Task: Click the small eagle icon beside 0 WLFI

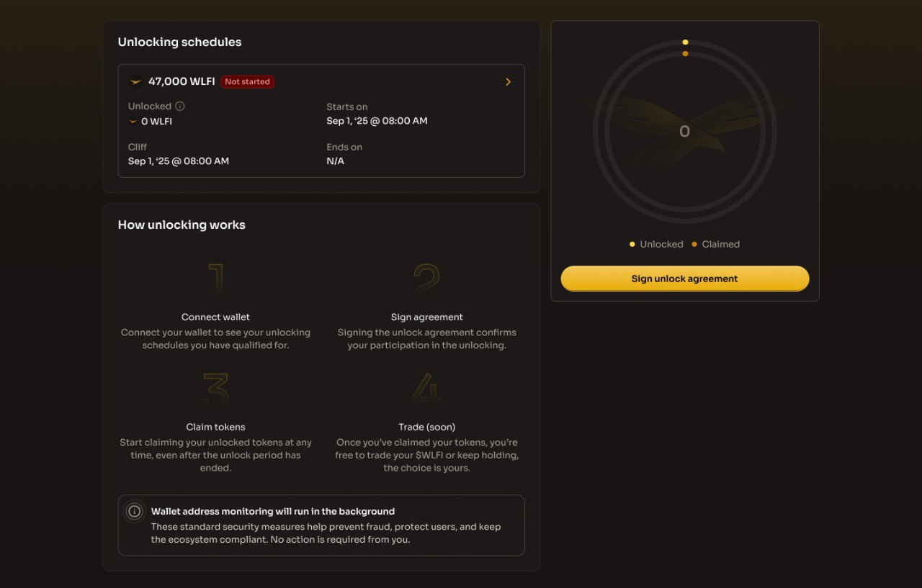Action: (133, 122)
